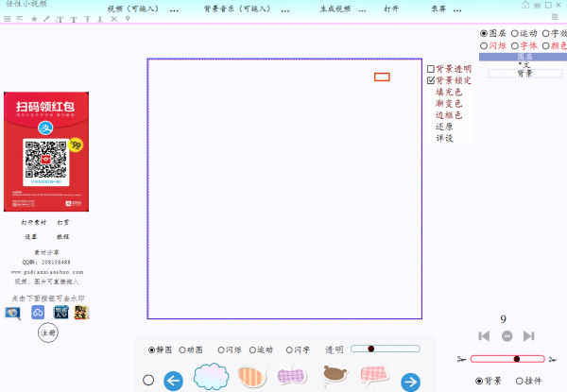Choose the brown bear speech bubble
The height and width of the screenshot is (392, 567).
[335, 375]
